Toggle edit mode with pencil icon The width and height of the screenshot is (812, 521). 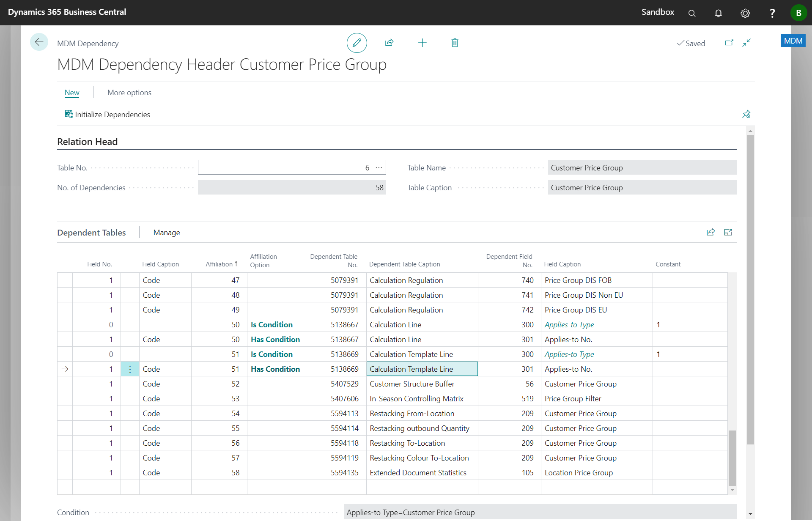click(357, 43)
